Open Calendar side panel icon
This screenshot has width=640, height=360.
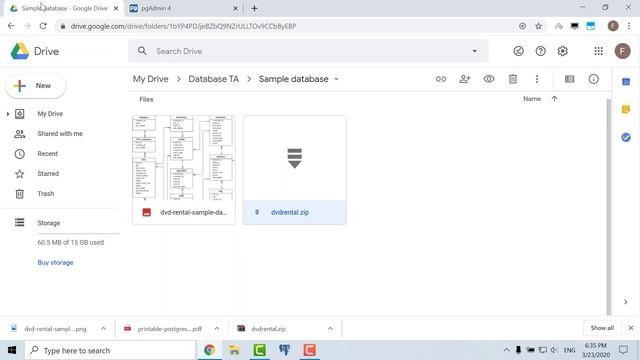[626, 82]
